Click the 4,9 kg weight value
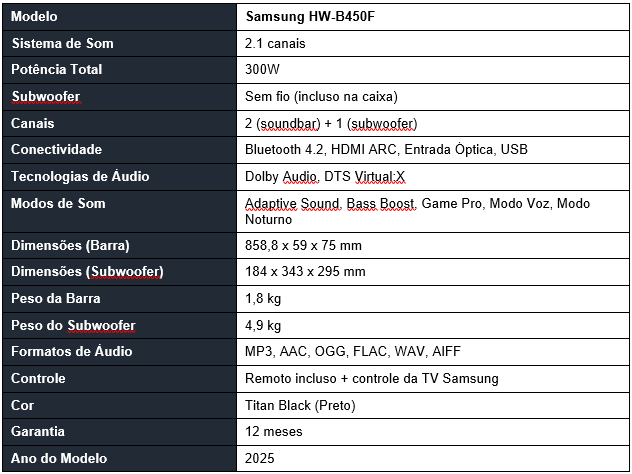This screenshot has height=474, width=632. point(263,326)
